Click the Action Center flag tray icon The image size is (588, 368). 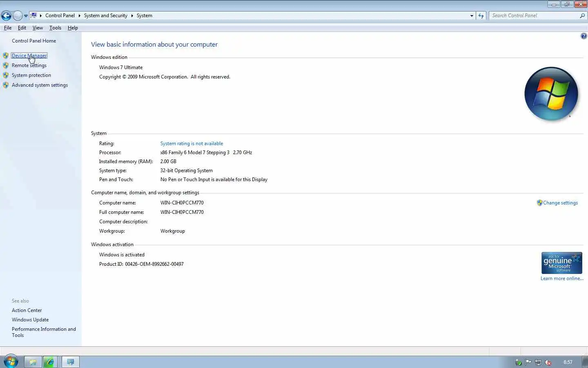click(x=528, y=362)
